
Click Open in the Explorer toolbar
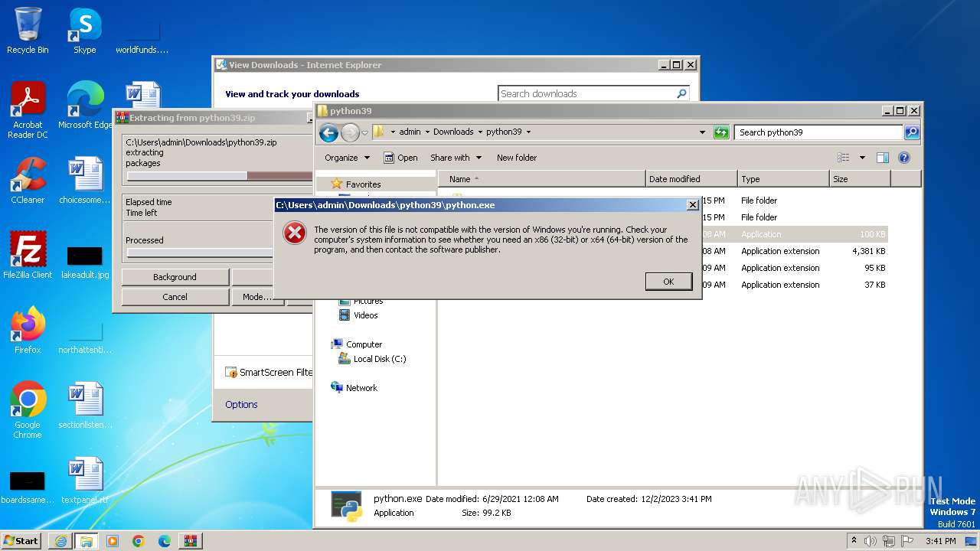(400, 158)
